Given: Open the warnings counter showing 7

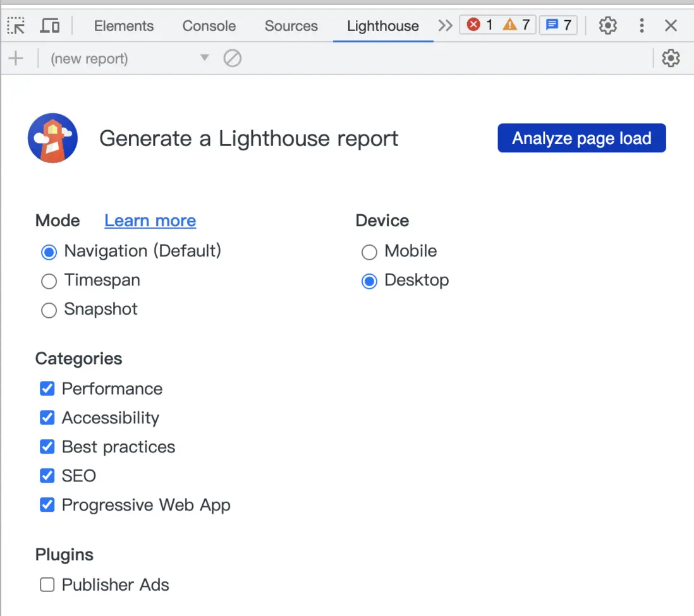Looking at the screenshot, I should (x=516, y=25).
